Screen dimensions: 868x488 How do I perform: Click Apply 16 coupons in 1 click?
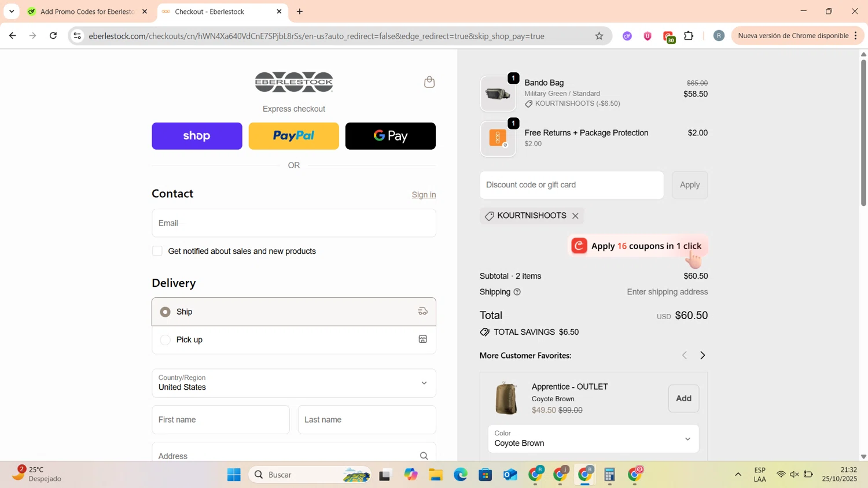point(638,246)
